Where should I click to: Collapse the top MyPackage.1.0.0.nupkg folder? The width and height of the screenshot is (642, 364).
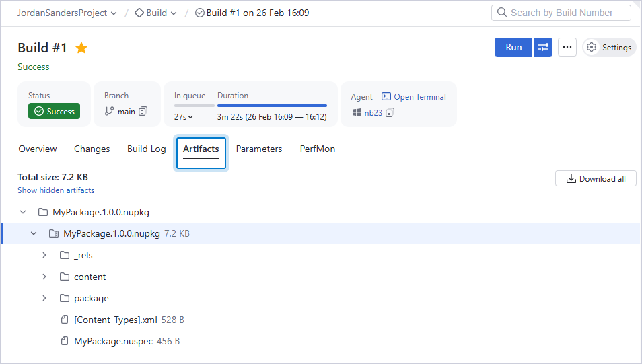point(23,212)
